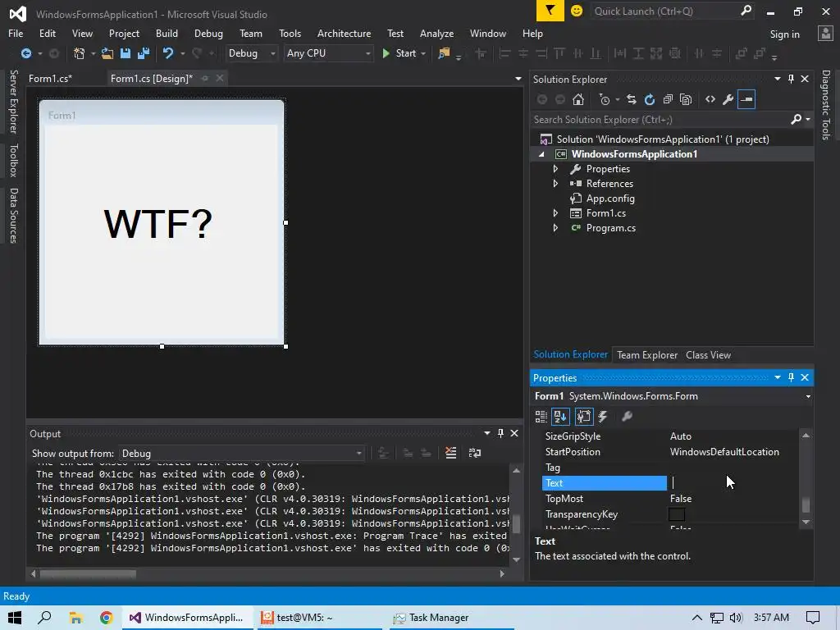Open the dropdown arrow next to Start
Image resolution: width=840 pixels, height=630 pixels.
click(x=423, y=53)
